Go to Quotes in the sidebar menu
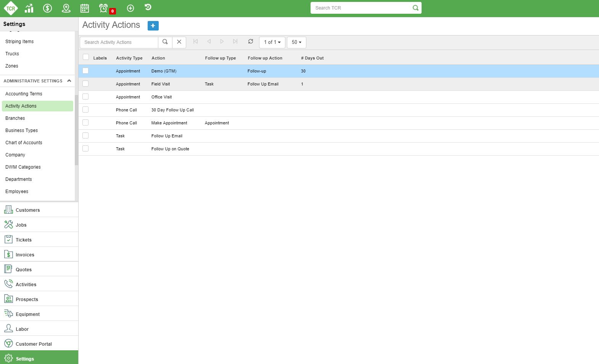 tap(24, 270)
